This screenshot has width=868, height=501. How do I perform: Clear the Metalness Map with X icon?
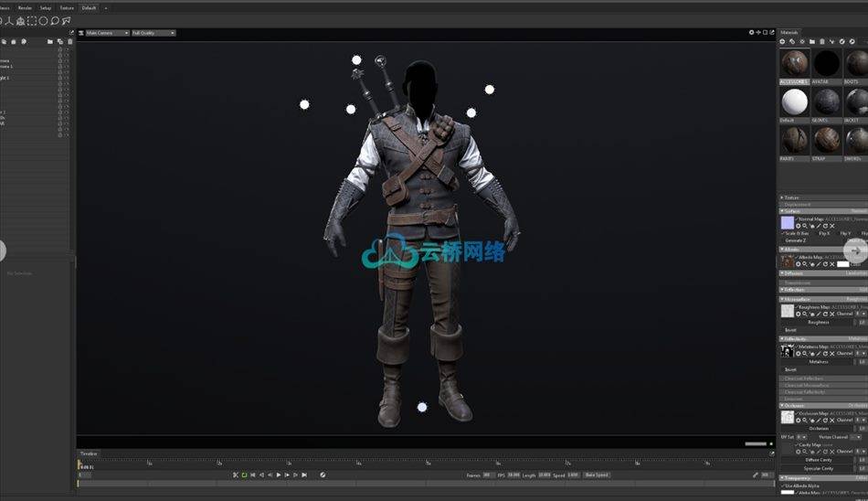pos(832,354)
